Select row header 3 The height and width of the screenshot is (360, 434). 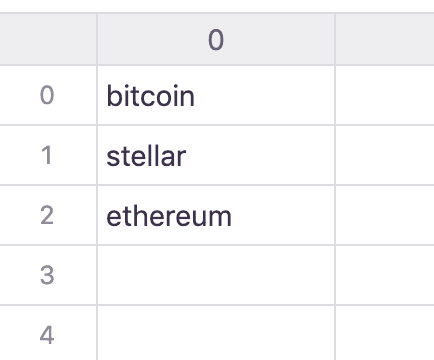(x=48, y=275)
